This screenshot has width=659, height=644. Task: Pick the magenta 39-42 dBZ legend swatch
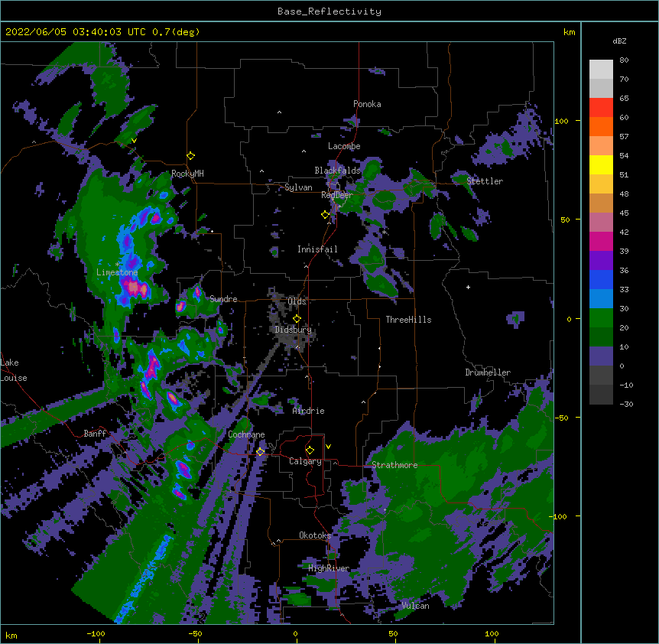point(601,241)
